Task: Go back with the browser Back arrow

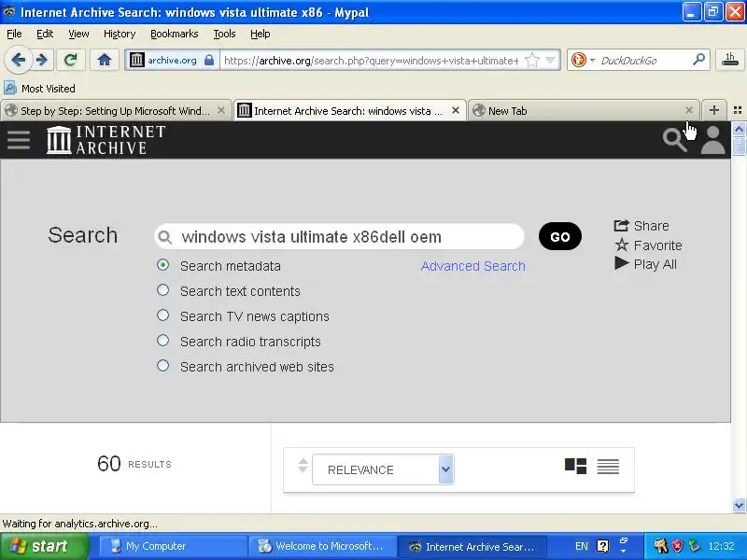Action: click(x=18, y=60)
